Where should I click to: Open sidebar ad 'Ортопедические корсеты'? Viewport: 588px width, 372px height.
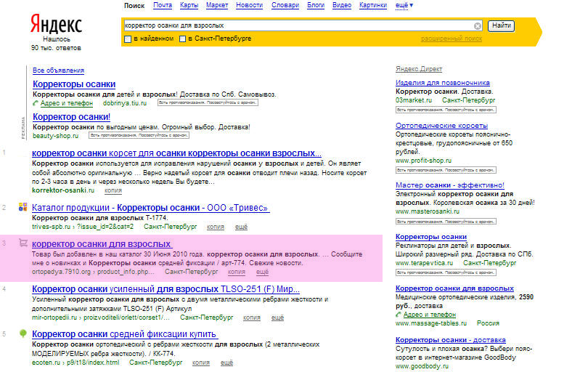pos(442,126)
